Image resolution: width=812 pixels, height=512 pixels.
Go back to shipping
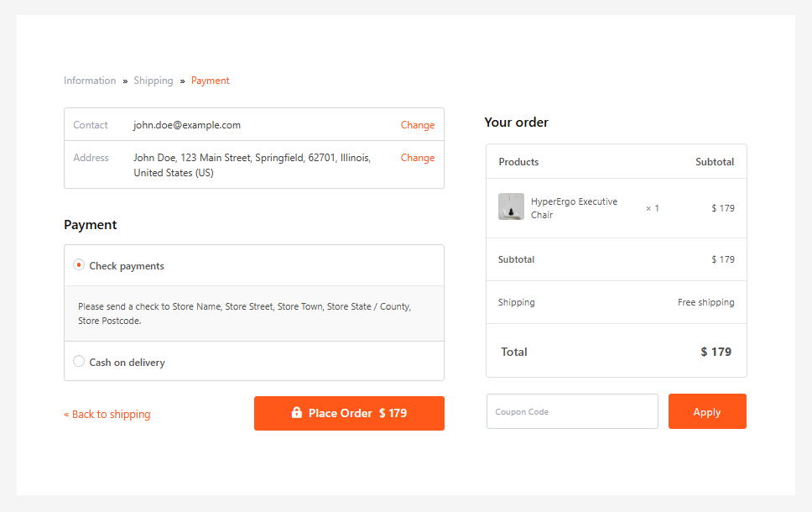click(107, 414)
